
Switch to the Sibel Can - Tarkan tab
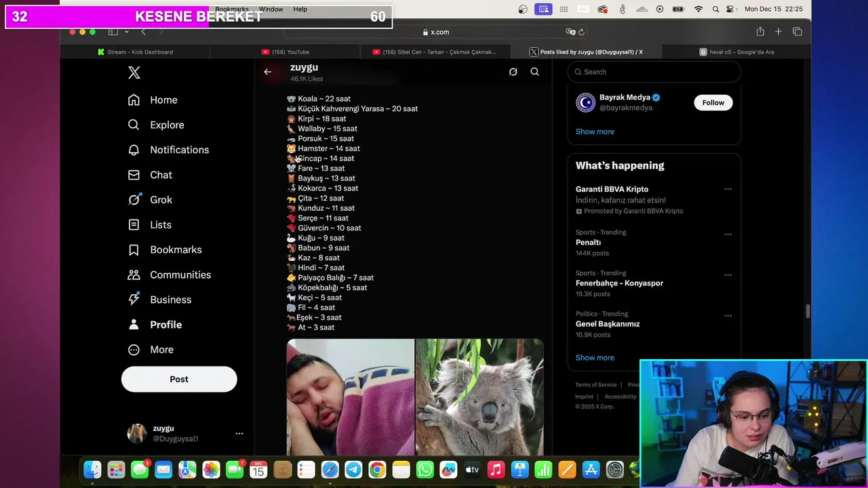435,52
